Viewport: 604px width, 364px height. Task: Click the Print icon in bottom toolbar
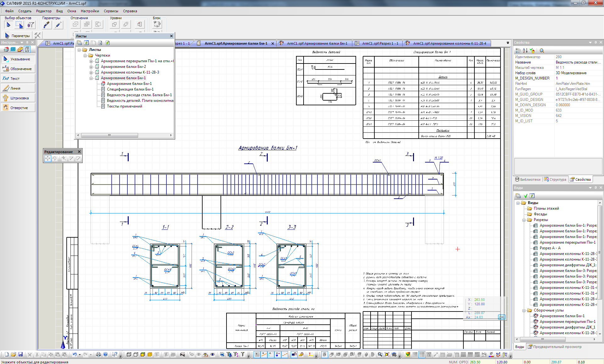pos(98,354)
